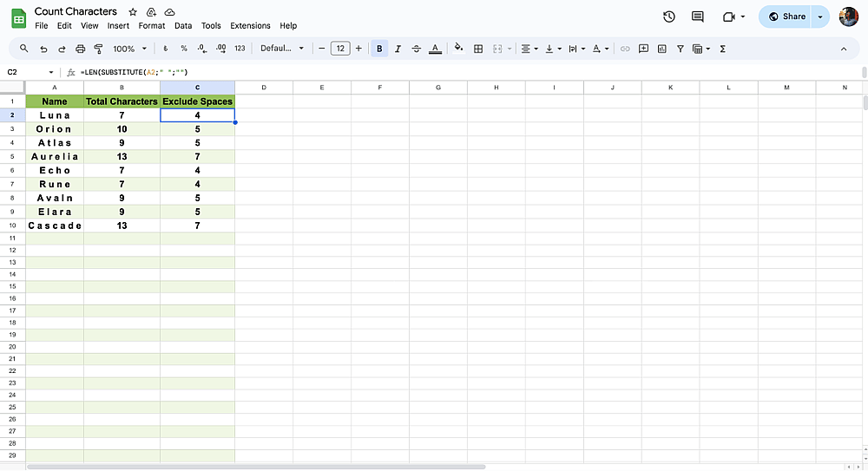
Task: Star the Count Characters document
Action: coord(133,11)
